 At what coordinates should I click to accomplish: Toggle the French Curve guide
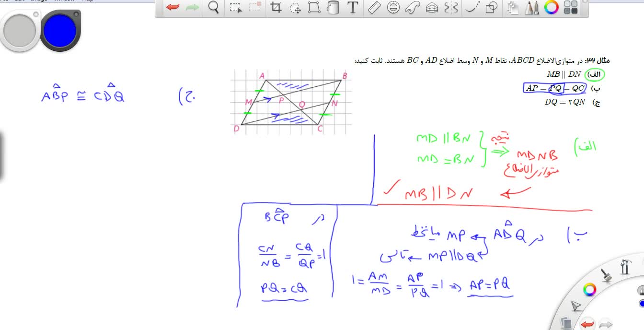[413, 7]
